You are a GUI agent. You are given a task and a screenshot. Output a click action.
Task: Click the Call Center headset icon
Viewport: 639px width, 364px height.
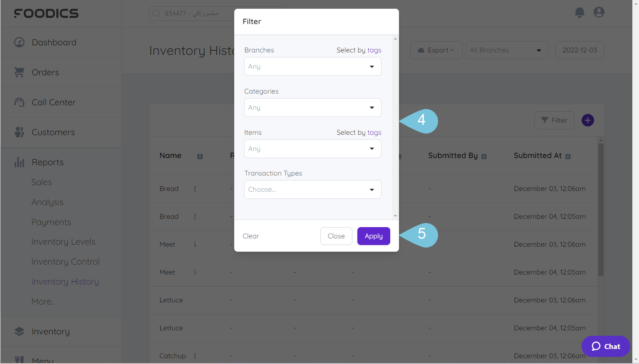pos(19,102)
